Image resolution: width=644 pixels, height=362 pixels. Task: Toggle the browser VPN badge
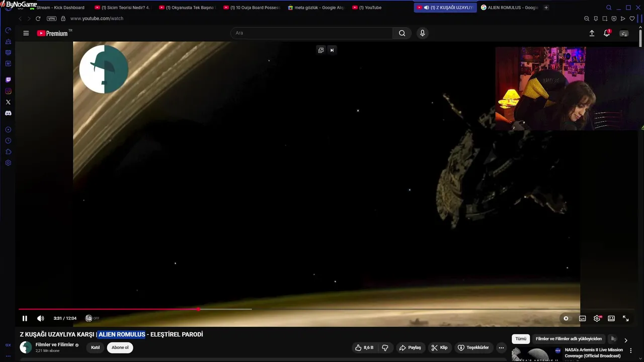coord(52,19)
